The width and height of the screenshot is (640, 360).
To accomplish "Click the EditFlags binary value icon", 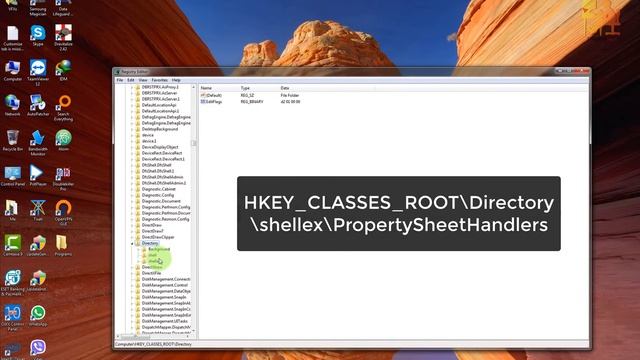I will coord(203,102).
